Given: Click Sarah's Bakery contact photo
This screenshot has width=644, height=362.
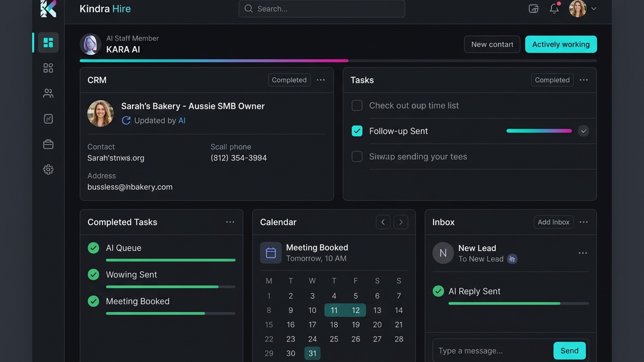Looking at the screenshot, I should click(101, 113).
